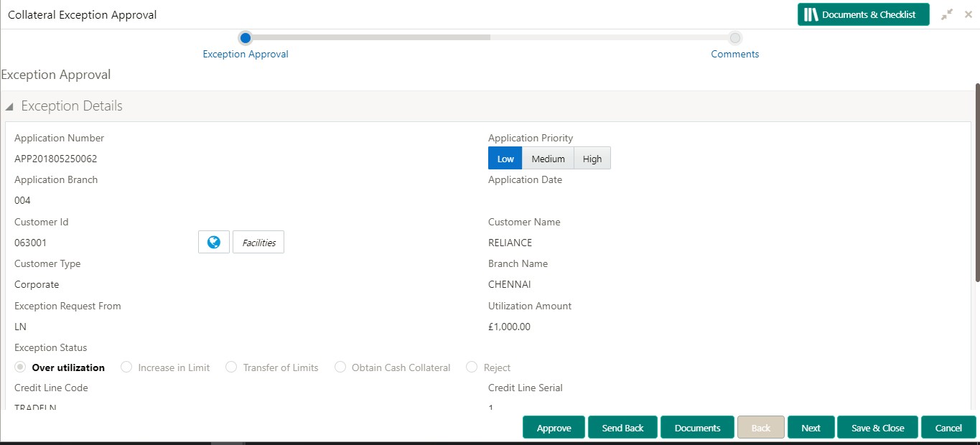Select the Reject radio option
The width and height of the screenshot is (980, 445).
pyautogui.click(x=472, y=367)
